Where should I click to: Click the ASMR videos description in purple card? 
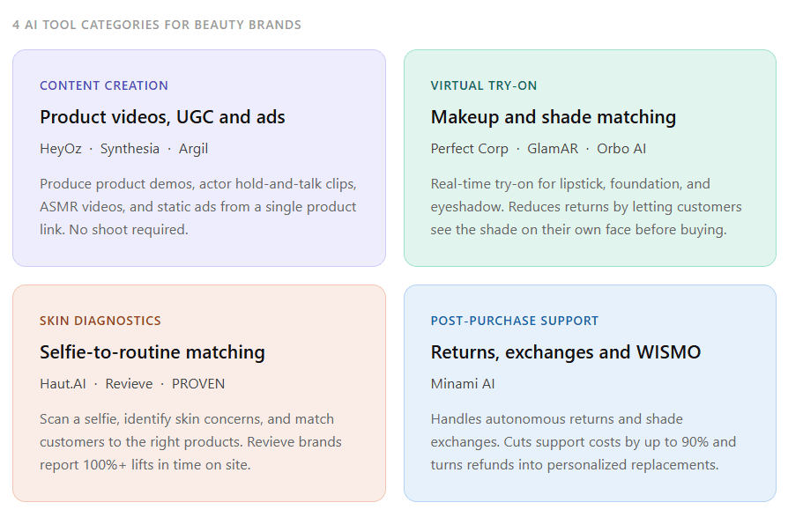click(x=198, y=206)
